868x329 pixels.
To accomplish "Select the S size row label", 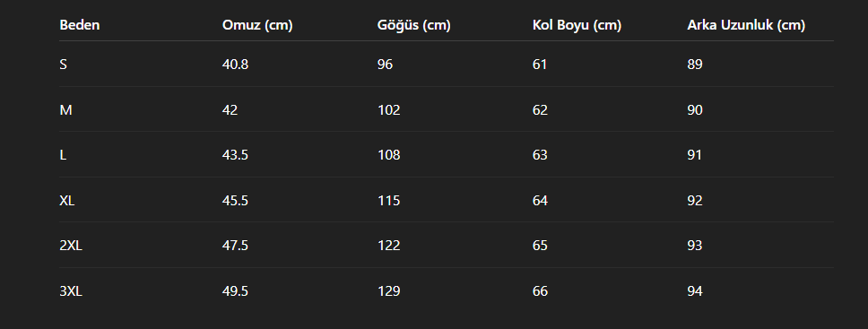I will click(63, 65).
